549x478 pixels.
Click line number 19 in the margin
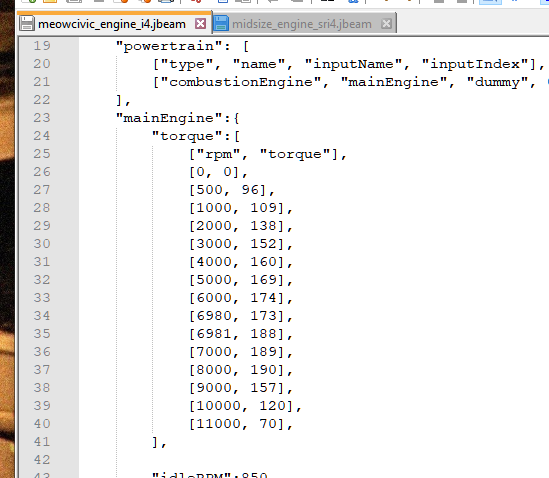pyautogui.click(x=42, y=46)
